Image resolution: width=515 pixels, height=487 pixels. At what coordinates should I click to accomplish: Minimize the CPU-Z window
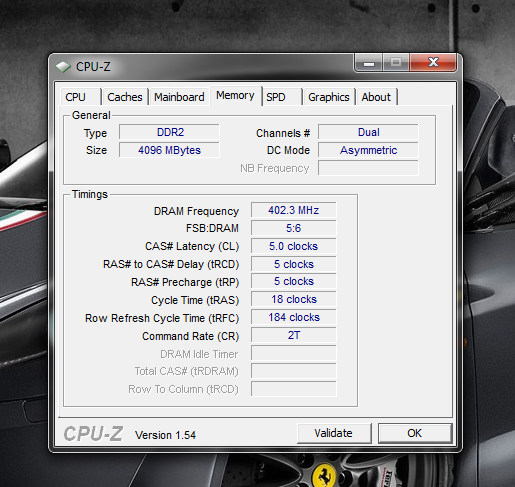(369, 62)
